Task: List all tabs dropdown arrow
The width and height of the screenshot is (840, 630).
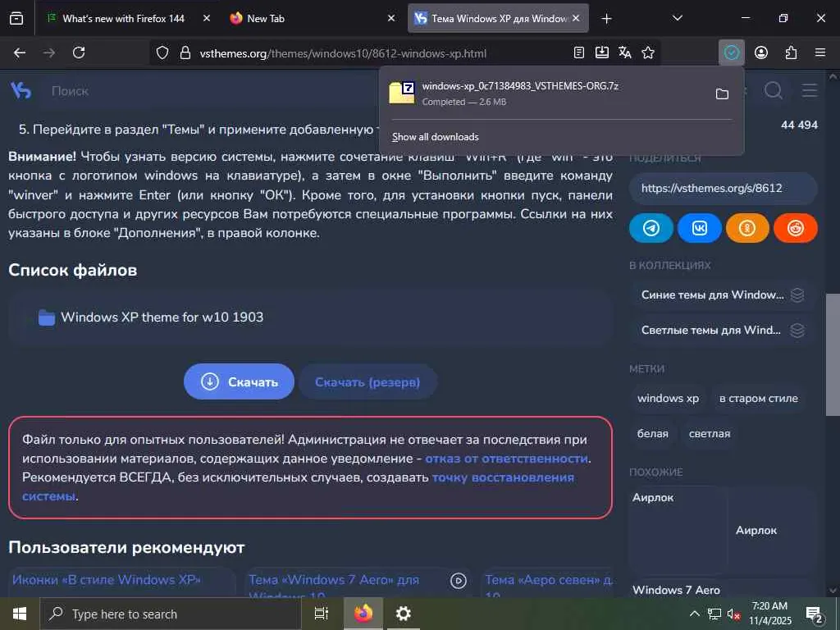Action: coord(677,18)
